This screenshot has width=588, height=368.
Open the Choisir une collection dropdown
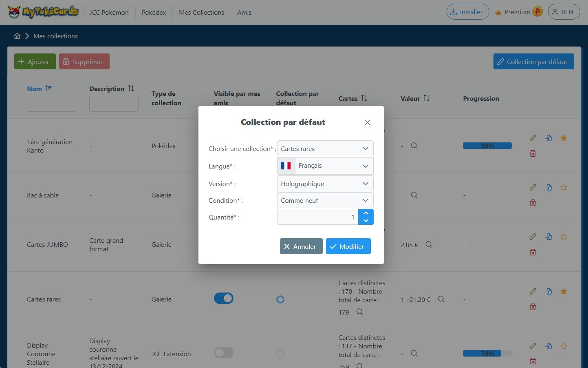(325, 149)
